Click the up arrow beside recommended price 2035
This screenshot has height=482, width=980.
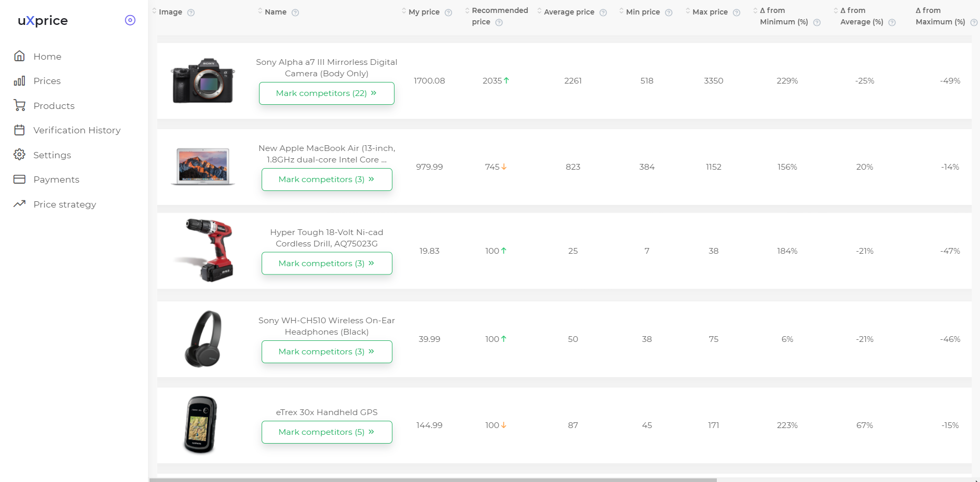click(507, 80)
